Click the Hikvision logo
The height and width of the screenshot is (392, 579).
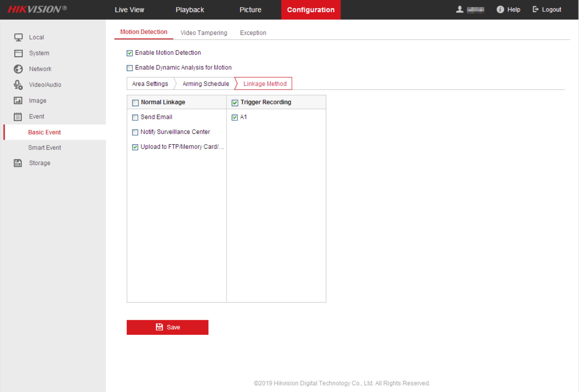tap(37, 9)
